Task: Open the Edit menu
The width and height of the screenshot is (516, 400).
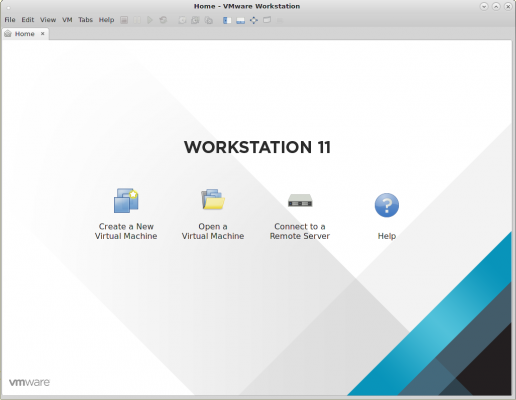Action: pyautogui.click(x=28, y=20)
